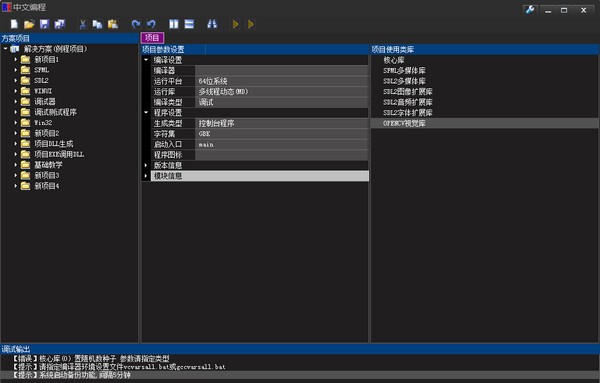Select 新项目3 in the project tree
Image resolution: width=600 pixels, height=383 pixels.
click(47, 175)
